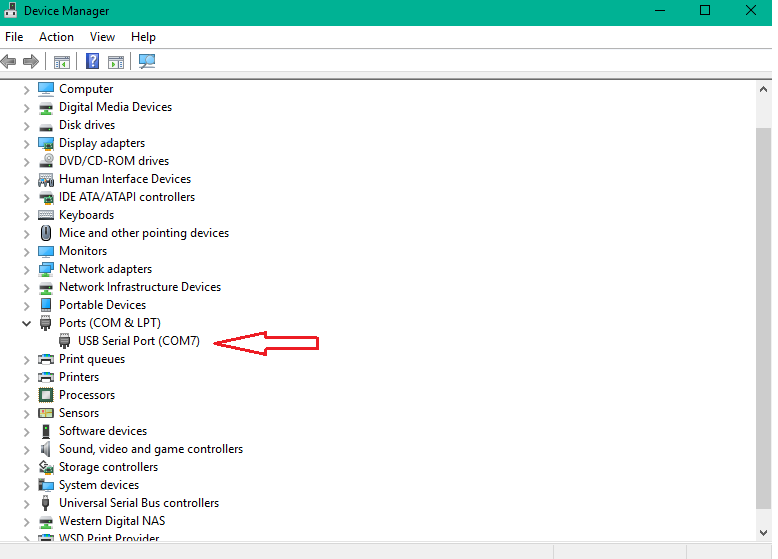Click the Ports (COM & LPT) connector icon

tap(45, 323)
